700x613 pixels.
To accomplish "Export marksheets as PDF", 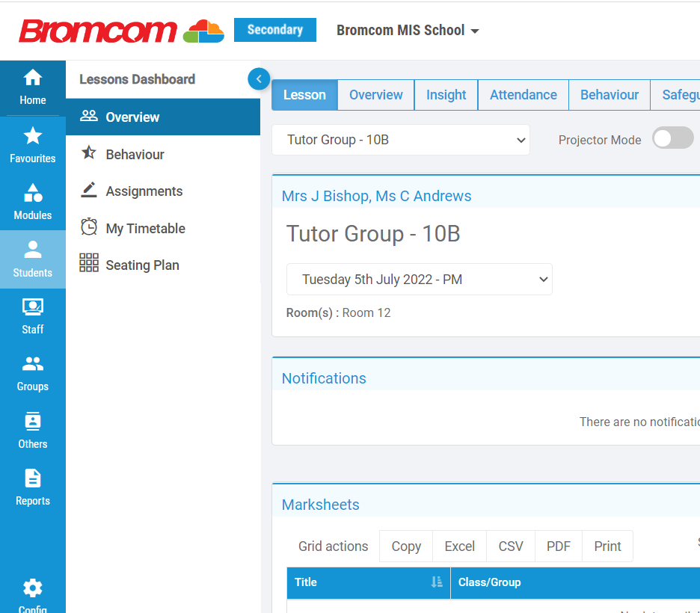I will tap(559, 546).
